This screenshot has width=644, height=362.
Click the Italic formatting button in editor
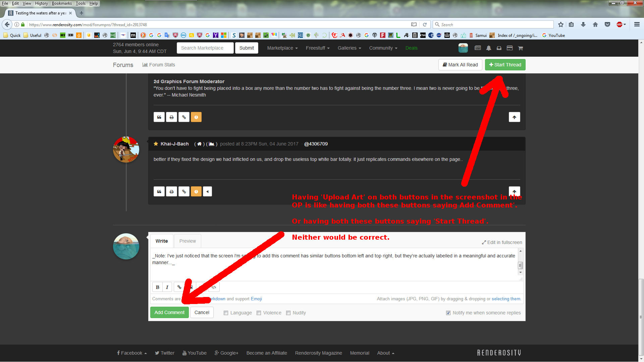167,287
